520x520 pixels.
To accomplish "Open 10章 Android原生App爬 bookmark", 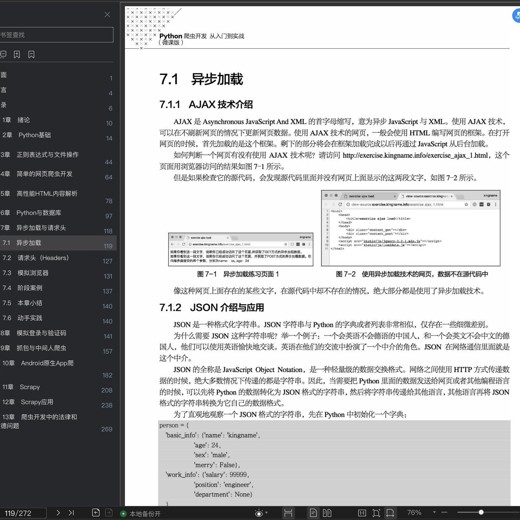I will (38, 363).
